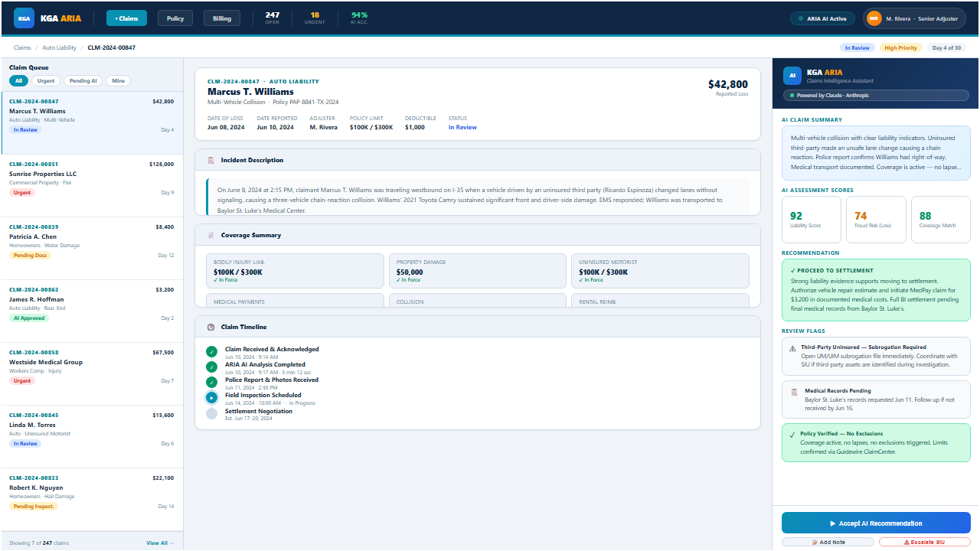The image size is (980, 551).
Task: Click the In Review status in claim header
Action: [x=462, y=128]
